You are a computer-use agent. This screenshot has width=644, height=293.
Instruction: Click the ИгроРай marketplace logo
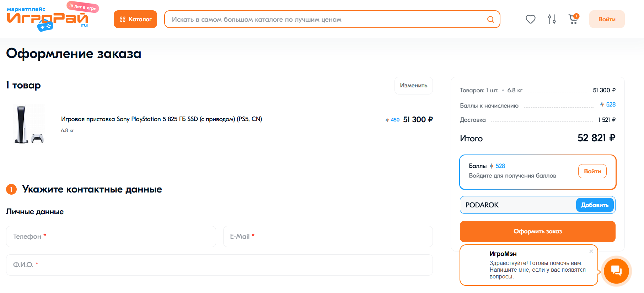(47, 18)
